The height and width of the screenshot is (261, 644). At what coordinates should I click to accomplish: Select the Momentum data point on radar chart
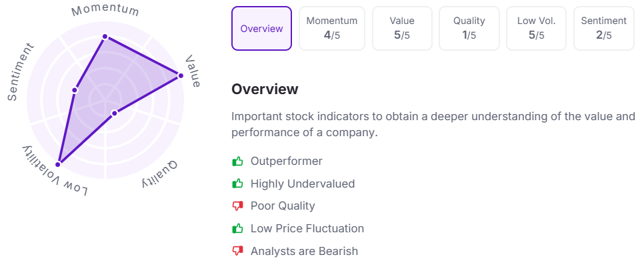[x=105, y=37]
